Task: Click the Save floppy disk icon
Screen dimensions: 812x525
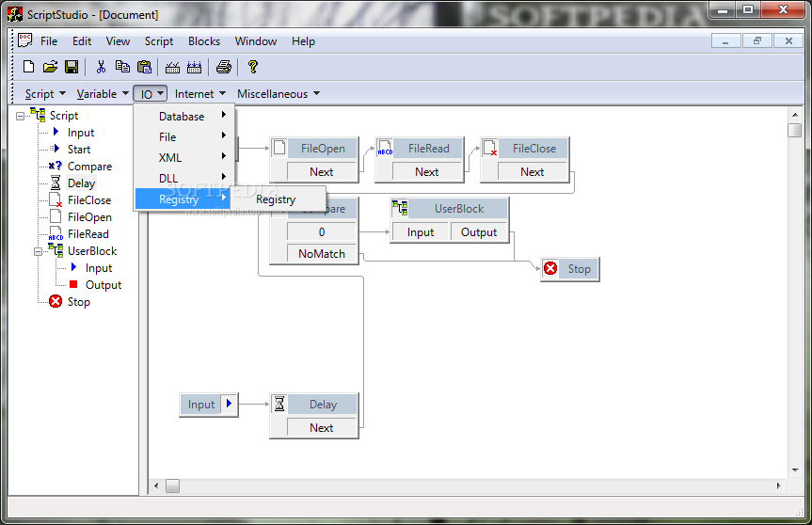Action: (x=72, y=67)
